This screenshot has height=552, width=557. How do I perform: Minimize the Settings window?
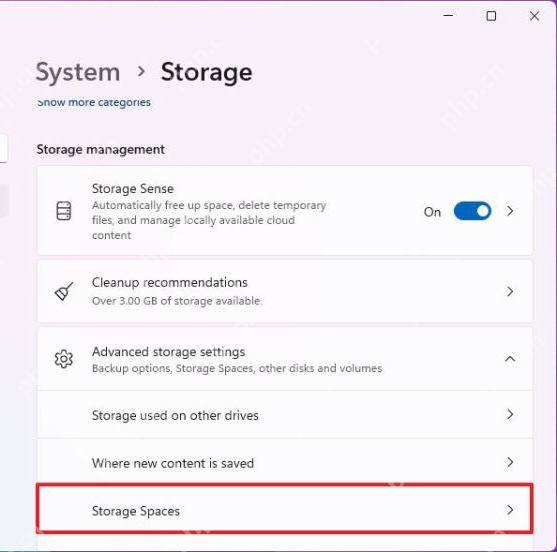click(448, 16)
